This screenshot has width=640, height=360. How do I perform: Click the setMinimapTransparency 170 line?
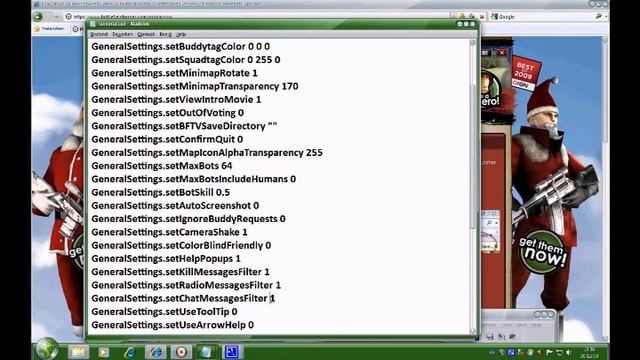[x=195, y=87]
